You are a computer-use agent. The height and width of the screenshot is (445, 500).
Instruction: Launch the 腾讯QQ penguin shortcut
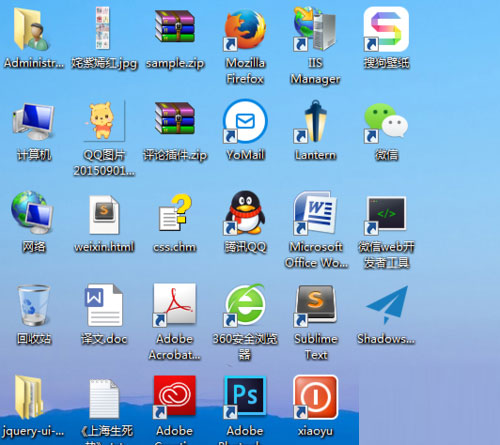[x=245, y=213]
